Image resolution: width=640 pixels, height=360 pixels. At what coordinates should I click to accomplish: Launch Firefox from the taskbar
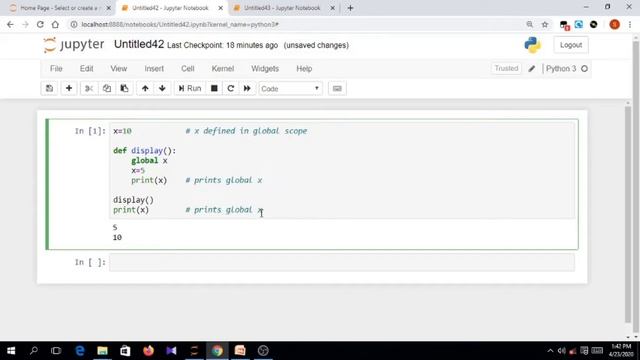click(x=148, y=351)
